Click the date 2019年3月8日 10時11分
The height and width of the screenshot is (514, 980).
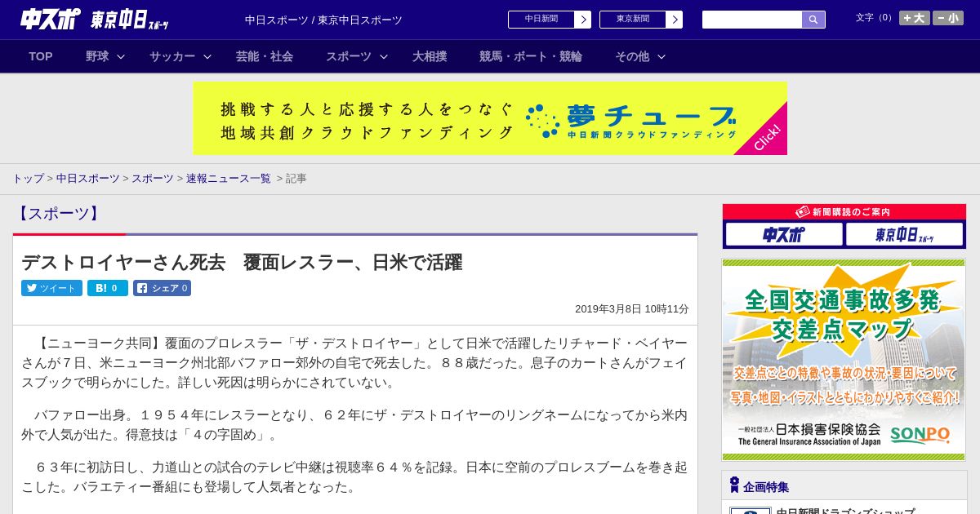(x=632, y=308)
